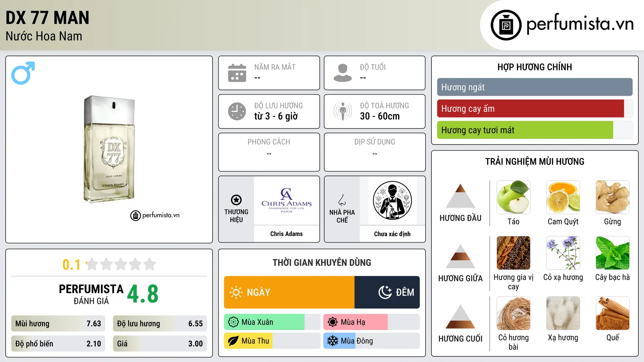The image size is (644, 362).
Task: Click the star badge icon above Thương hiệu
Action: (x=236, y=200)
